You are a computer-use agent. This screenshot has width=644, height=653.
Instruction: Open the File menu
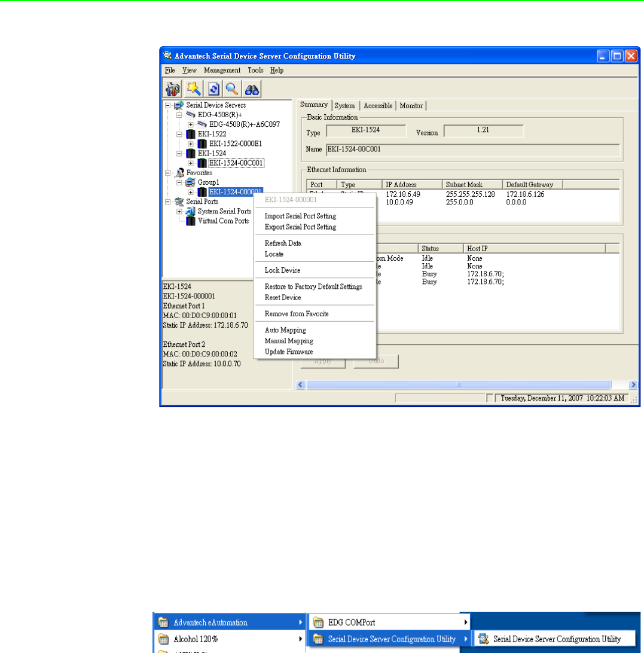(170, 71)
